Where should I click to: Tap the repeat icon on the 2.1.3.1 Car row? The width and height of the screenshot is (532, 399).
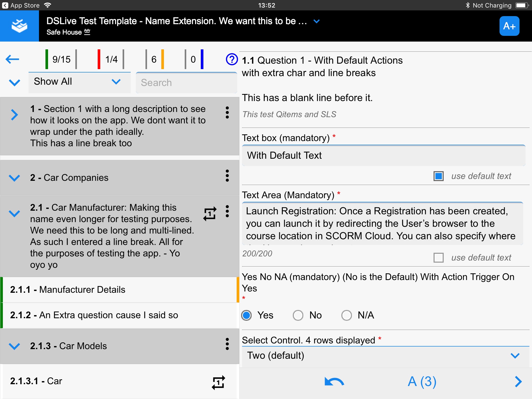click(218, 383)
